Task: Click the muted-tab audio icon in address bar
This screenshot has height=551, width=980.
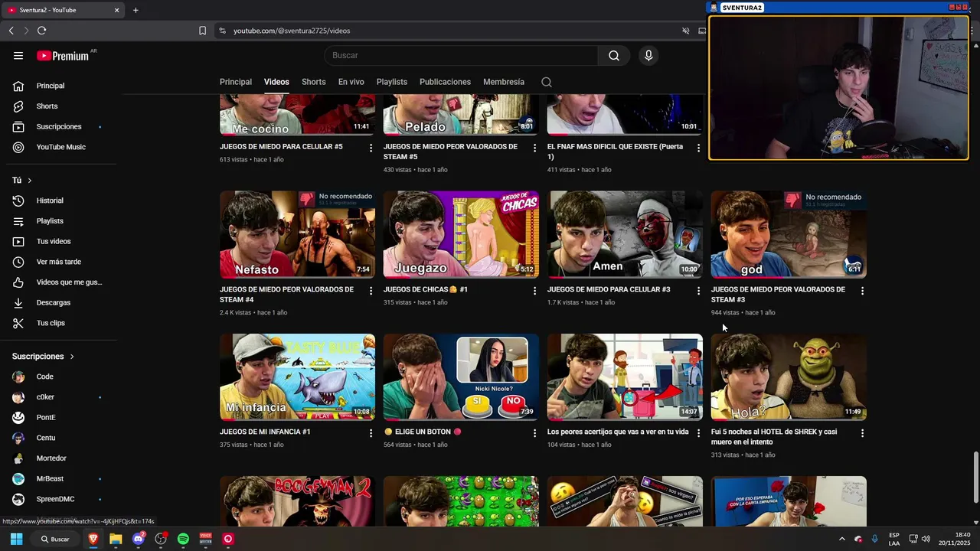Action: [686, 31]
